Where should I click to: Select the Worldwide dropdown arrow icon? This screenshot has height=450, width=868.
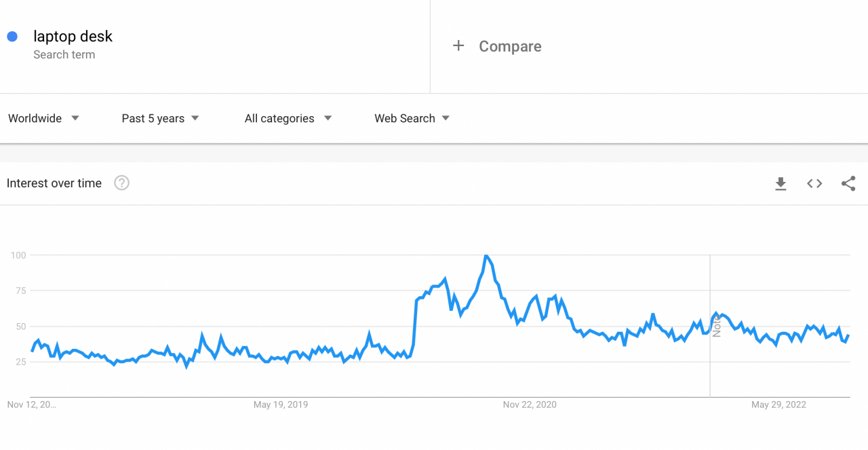pos(75,118)
